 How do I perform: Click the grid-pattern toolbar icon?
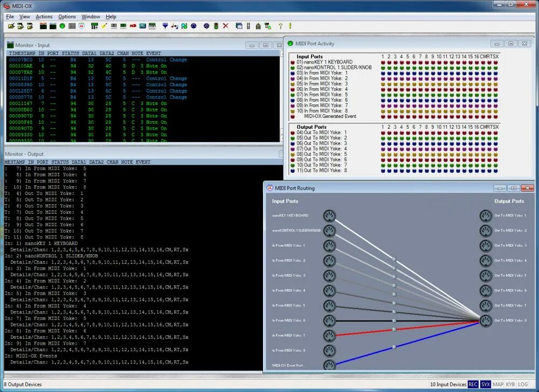(72, 26)
